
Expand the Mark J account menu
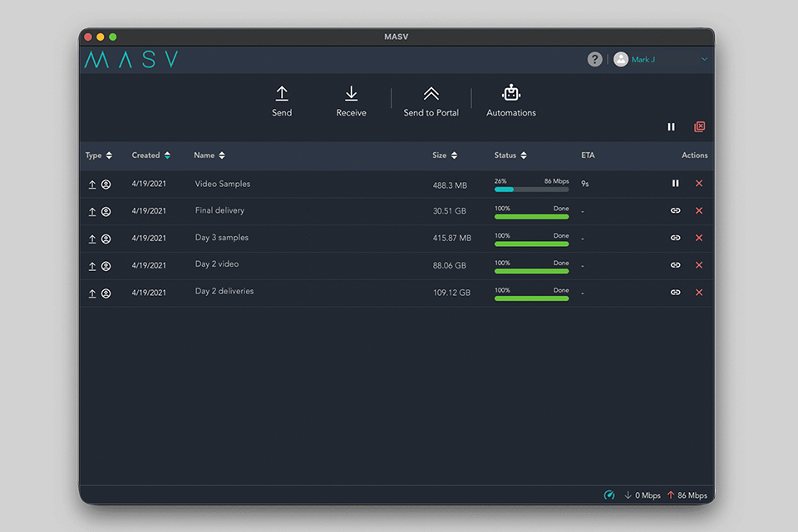pyautogui.click(x=704, y=60)
